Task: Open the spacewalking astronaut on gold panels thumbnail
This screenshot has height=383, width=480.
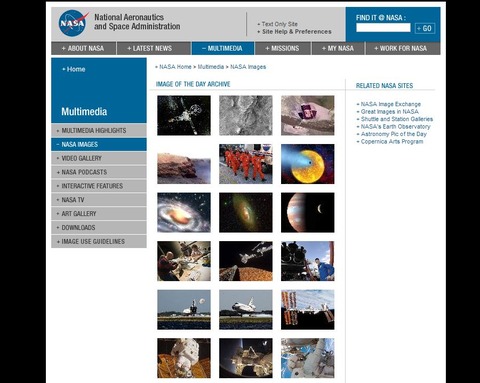Action: point(184,358)
